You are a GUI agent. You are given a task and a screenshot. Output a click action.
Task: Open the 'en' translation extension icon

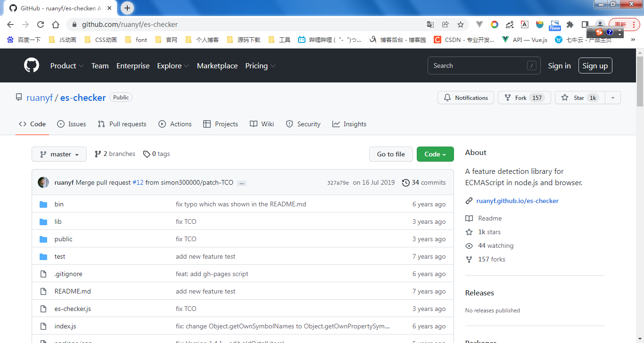pos(510,24)
